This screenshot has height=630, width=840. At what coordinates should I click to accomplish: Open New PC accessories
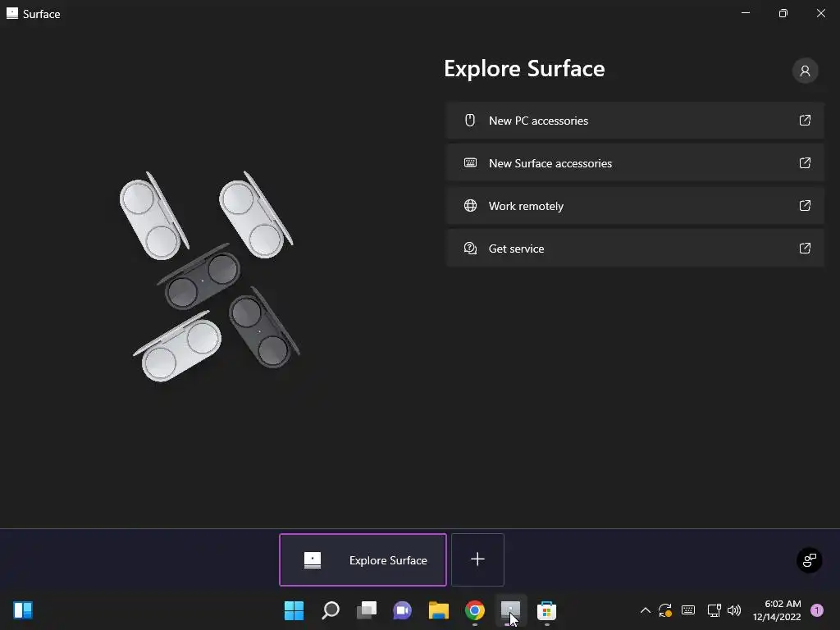click(x=635, y=121)
